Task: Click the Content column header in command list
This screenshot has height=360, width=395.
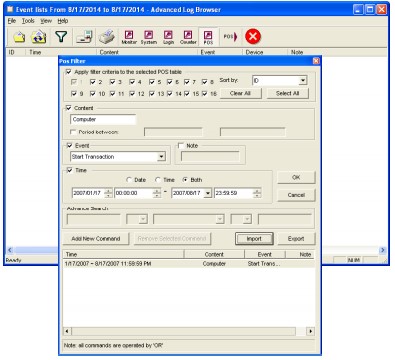Action: 214,254
